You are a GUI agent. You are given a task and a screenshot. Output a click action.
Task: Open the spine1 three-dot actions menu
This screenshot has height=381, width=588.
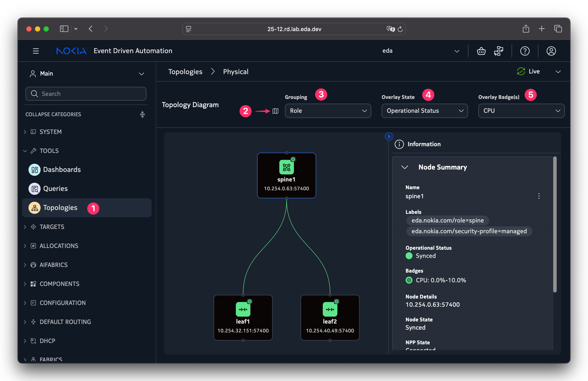click(x=539, y=196)
